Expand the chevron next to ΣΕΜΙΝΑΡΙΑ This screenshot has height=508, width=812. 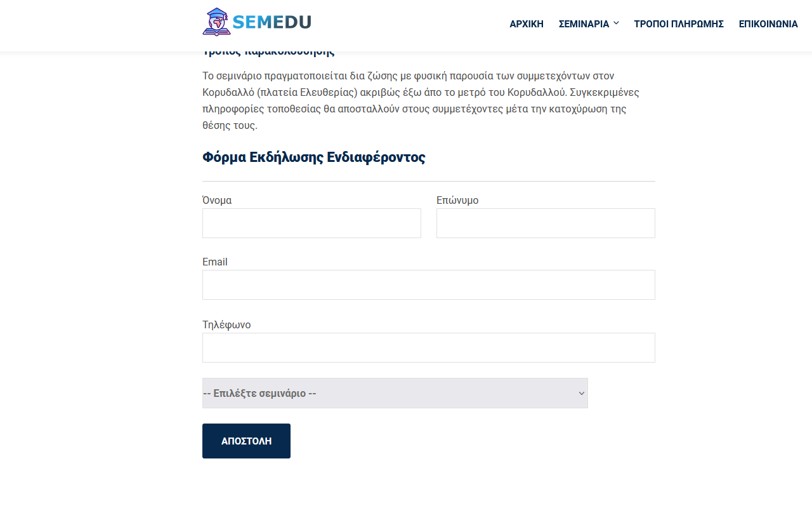(x=616, y=23)
